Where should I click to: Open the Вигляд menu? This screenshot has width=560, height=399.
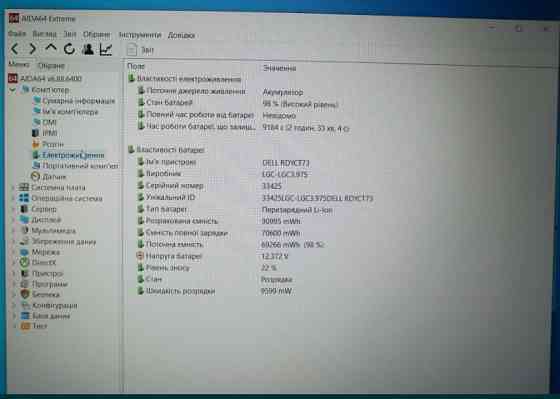[x=44, y=34]
